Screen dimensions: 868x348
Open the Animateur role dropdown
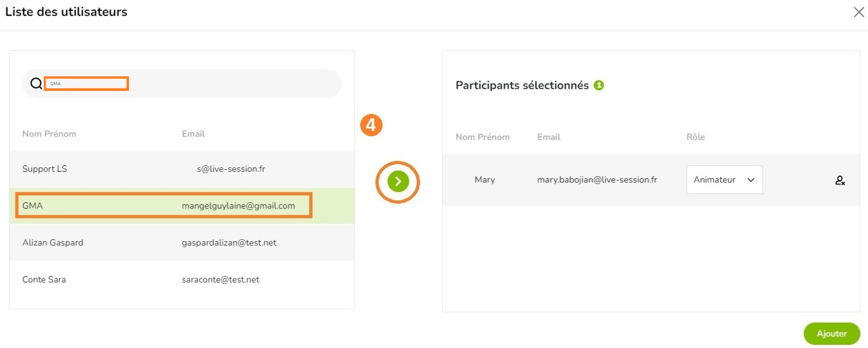(x=724, y=180)
